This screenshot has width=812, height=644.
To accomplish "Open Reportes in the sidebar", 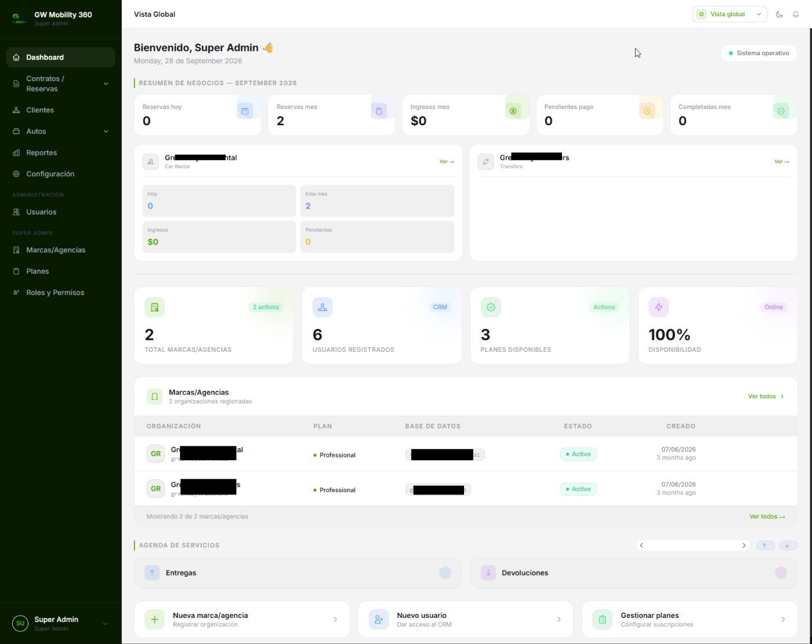I will tap(60, 153).
